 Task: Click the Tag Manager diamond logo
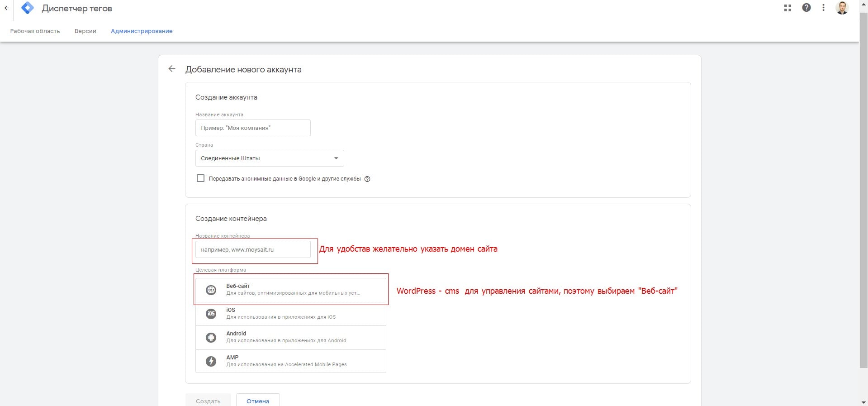28,8
